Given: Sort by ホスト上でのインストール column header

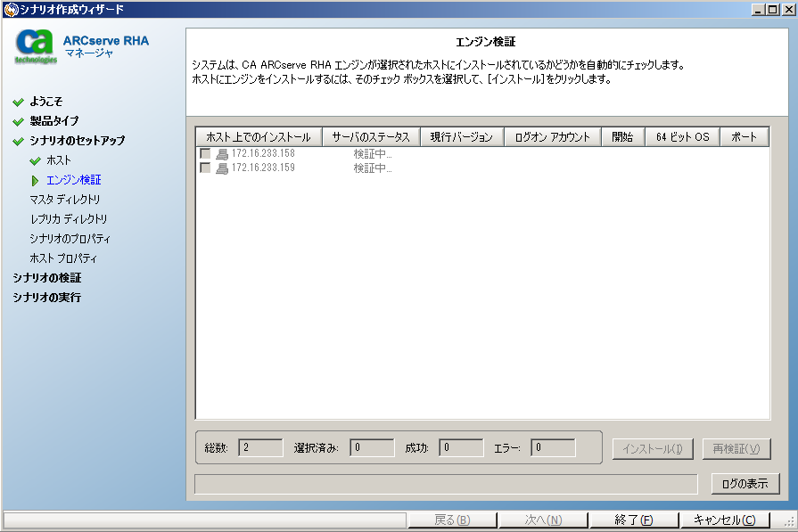Looking at the screenshot, I should pyautogui.click(x=259, y=137).
